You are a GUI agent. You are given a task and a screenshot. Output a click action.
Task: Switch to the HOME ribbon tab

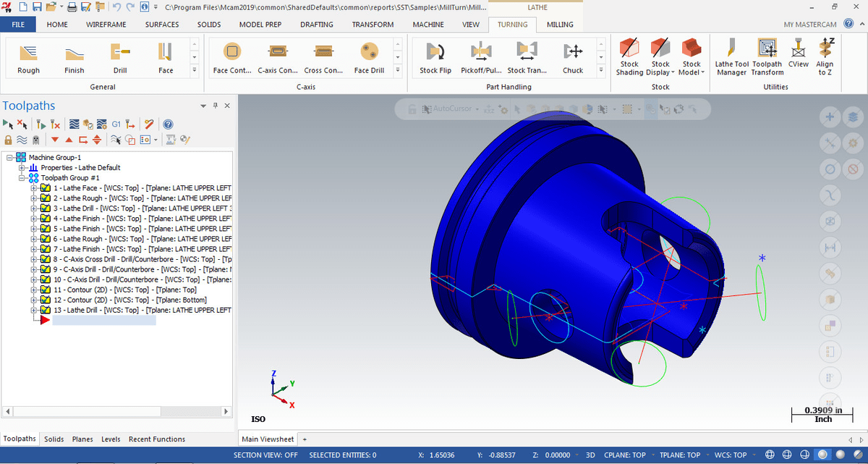(x=57, y=25)
